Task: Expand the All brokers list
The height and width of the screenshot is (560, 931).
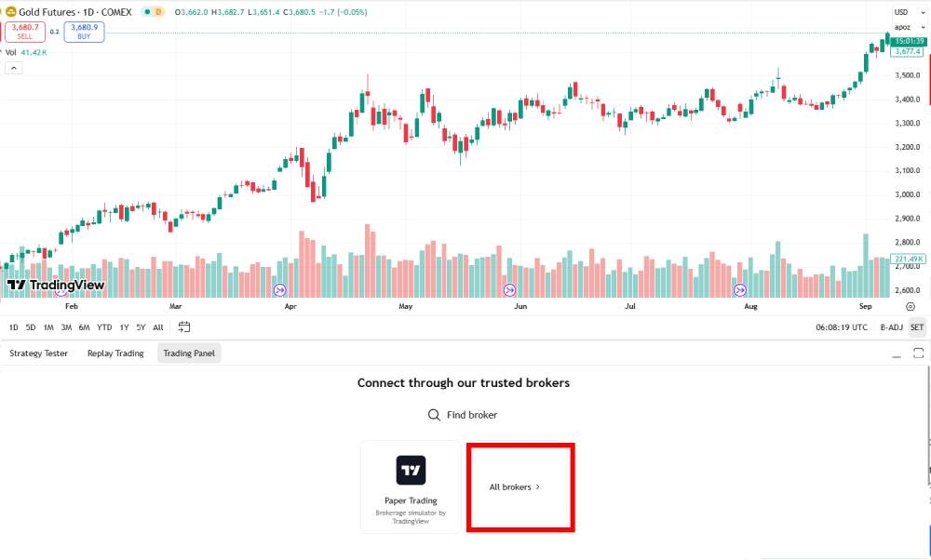Action: (515, 487)
